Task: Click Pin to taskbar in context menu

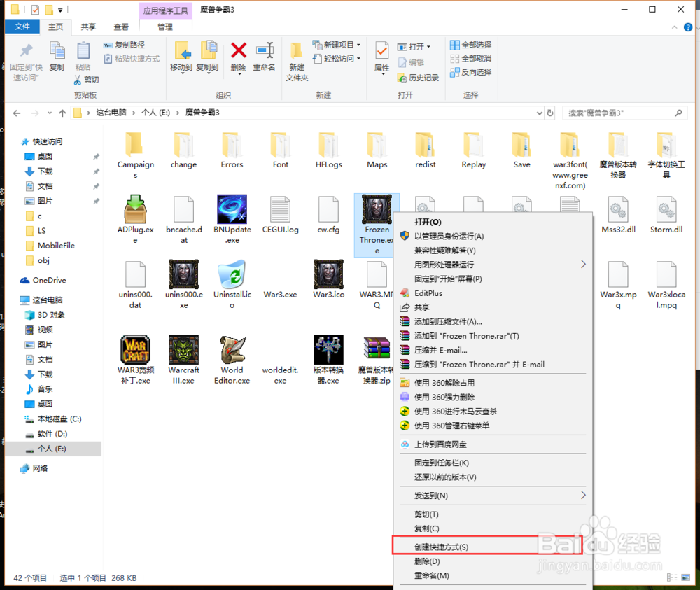Action: [x=493, y=463]
